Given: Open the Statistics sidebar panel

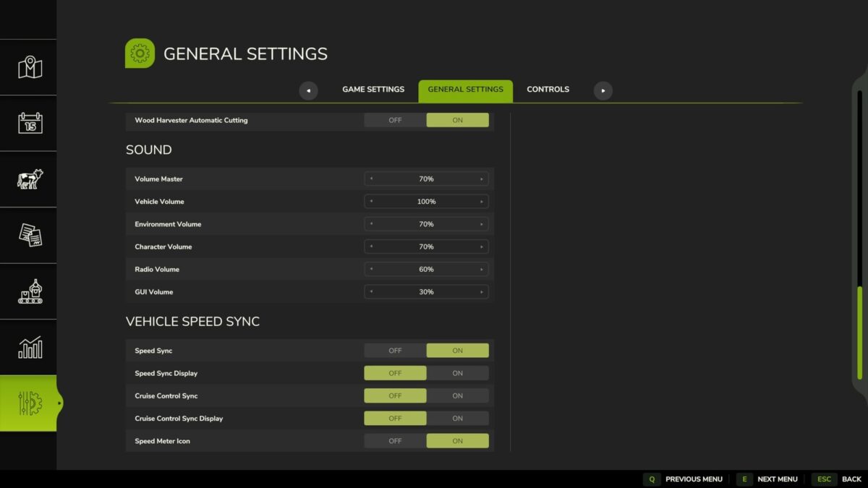Looking at the screenshot, I should [x=28, y=347].
